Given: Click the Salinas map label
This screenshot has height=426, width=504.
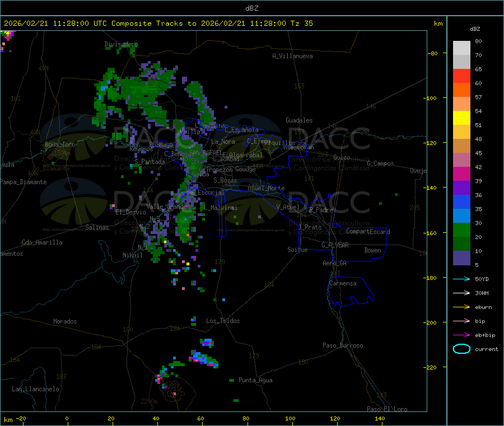Looking at the screenshot, I should click(97, 227).
